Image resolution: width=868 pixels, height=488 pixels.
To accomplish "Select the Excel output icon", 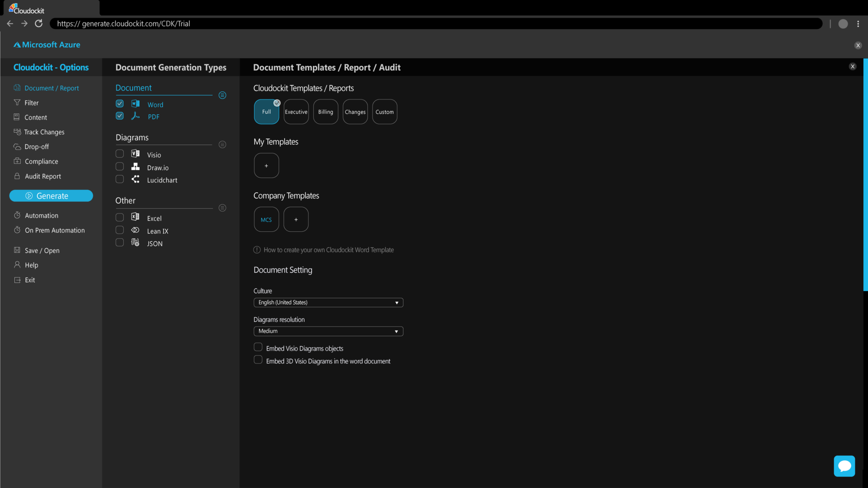I will pyautogui.click(x=135, y=217).
